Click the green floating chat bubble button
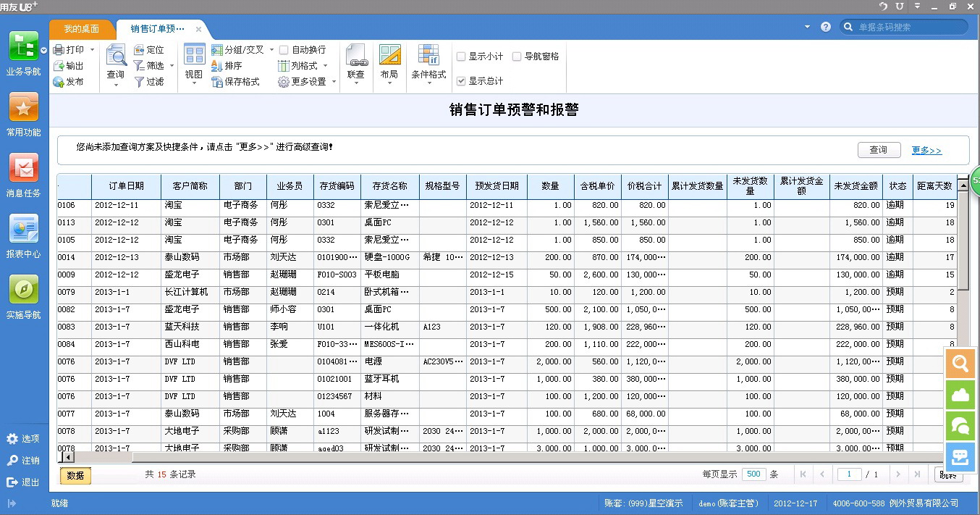 pyautogui.click(x=960, y=426)
